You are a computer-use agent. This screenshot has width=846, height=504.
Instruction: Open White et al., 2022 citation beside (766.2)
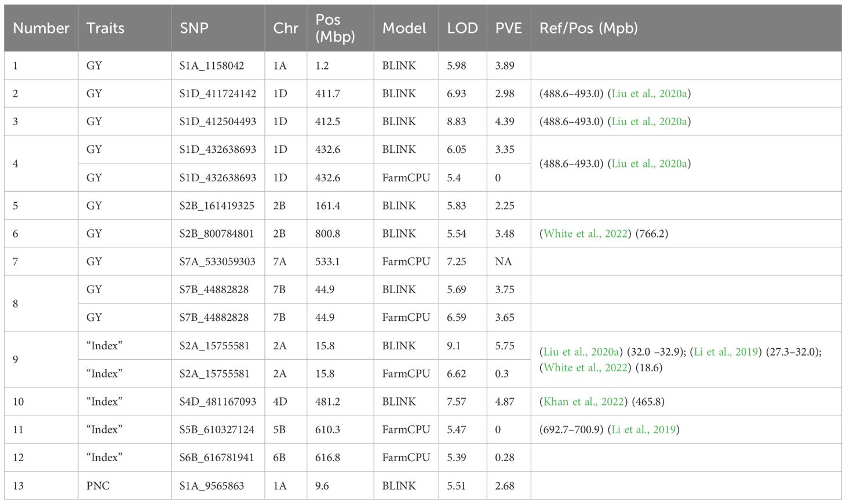(585, 234)
